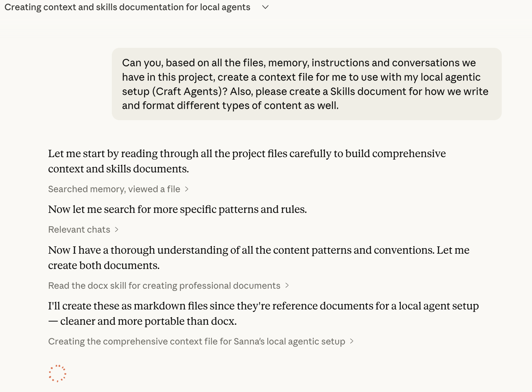Click the chevron beside "Searched memory, viewed a file"
Image resolution: width=532 pixels, height=392 pixels.
(187, 189)
